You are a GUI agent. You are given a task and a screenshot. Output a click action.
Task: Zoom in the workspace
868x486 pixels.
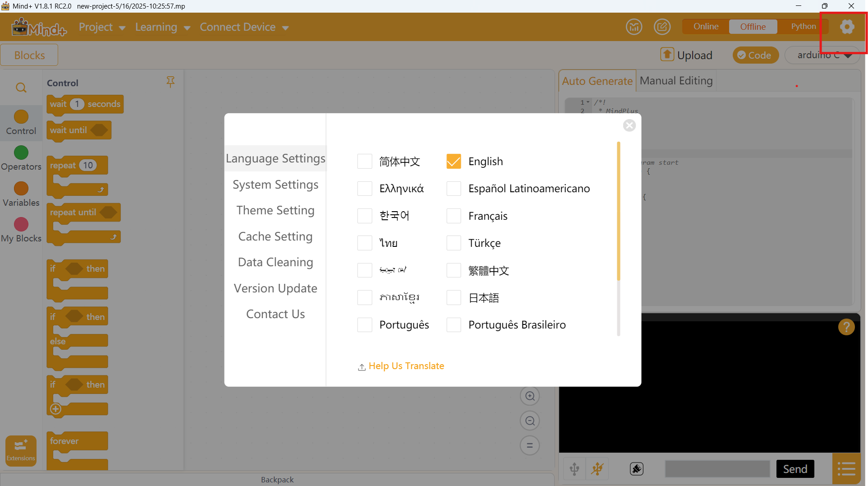pos(530,396)
